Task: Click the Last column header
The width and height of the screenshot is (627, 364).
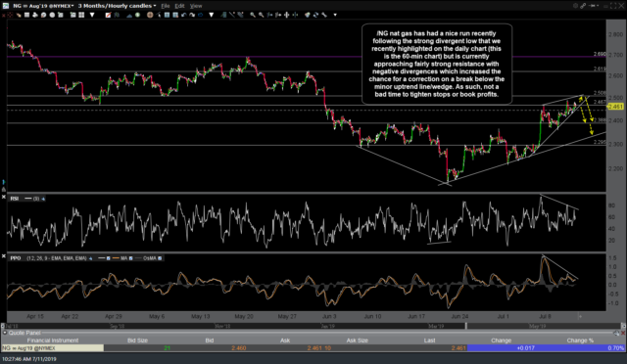Action: pyautogui.click(x=429, y=341)
